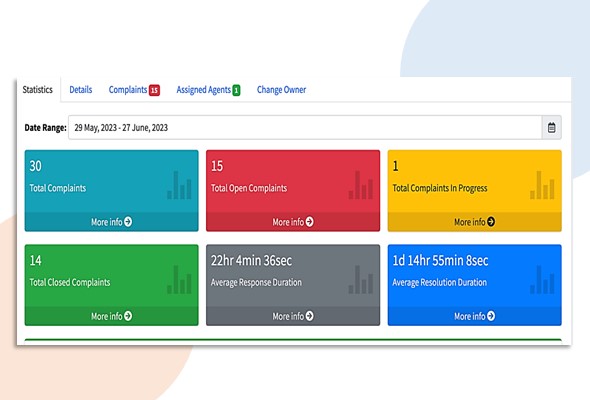Click arrow icon on Average Response Duration card
Image resolution: width=590 pixels, height=400 pixels.
click(x=309, y=316)
